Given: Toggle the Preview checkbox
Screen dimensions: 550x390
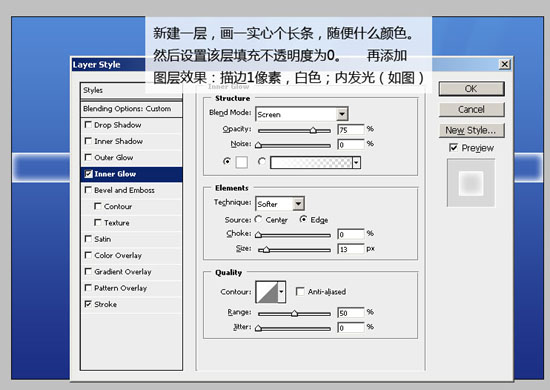Looking at the screenshot, I should click(453, 148).
